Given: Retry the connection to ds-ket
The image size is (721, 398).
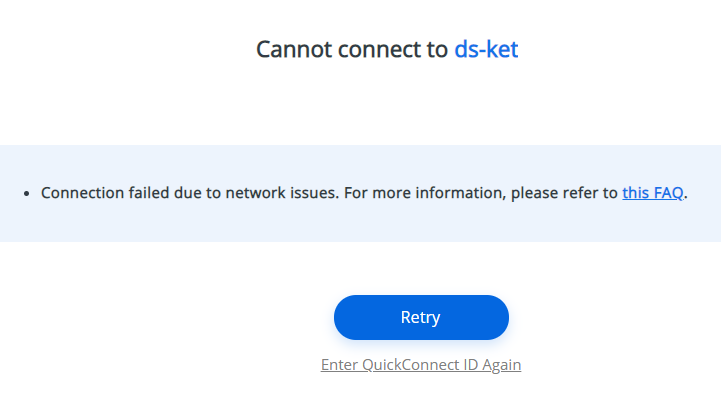Looking at the screenshot, I should pyautogui.click(x=421, y=318).
